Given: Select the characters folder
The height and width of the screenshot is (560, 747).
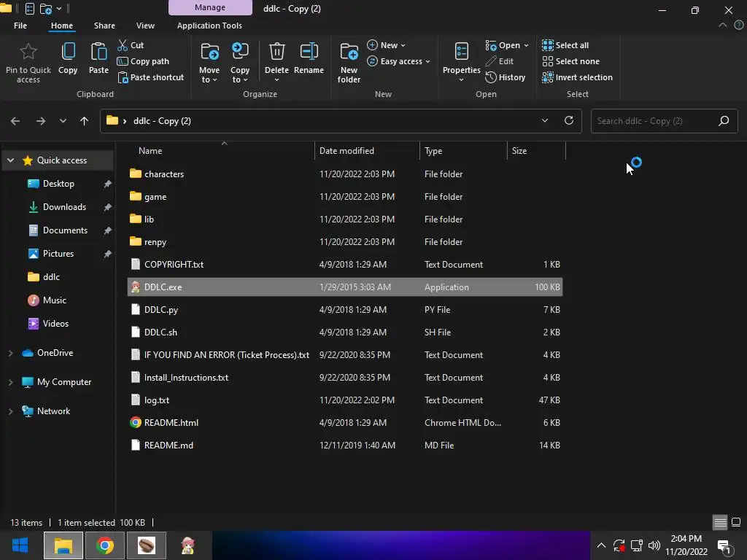Looking at the screenshot, I should click(345, 174).
